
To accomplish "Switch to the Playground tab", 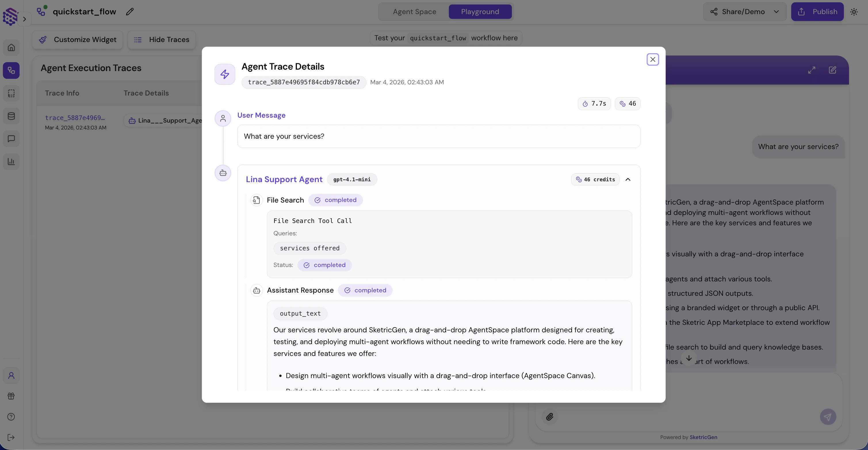I will [480, 12].
